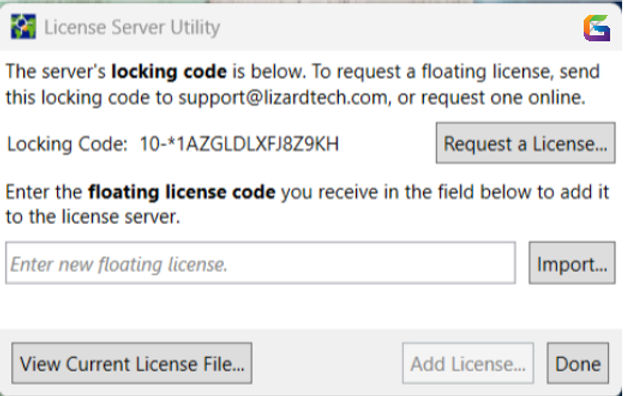Viewport: 626px width, 396px height.
Task: Click the License Server Utility app icon
Action: point(23,26)
